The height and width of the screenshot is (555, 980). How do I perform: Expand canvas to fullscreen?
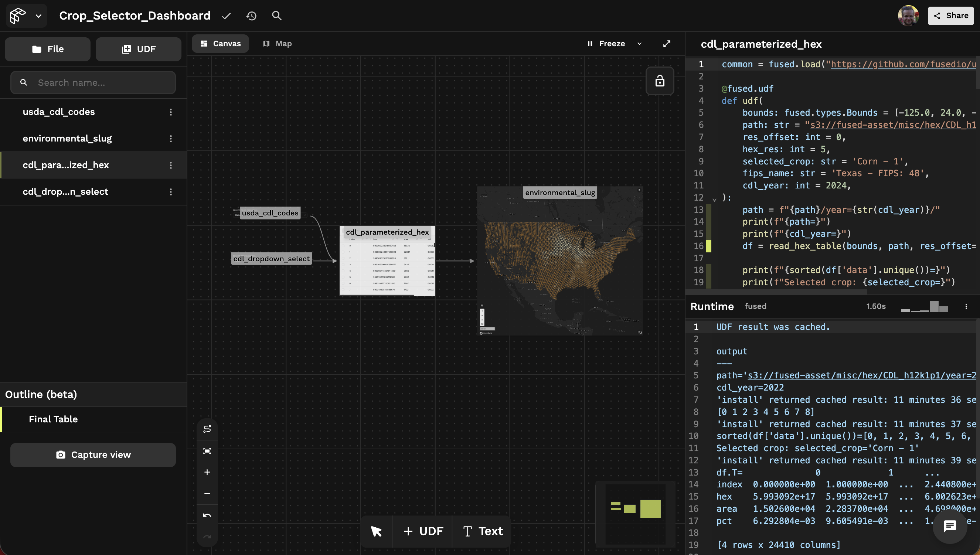666,44
